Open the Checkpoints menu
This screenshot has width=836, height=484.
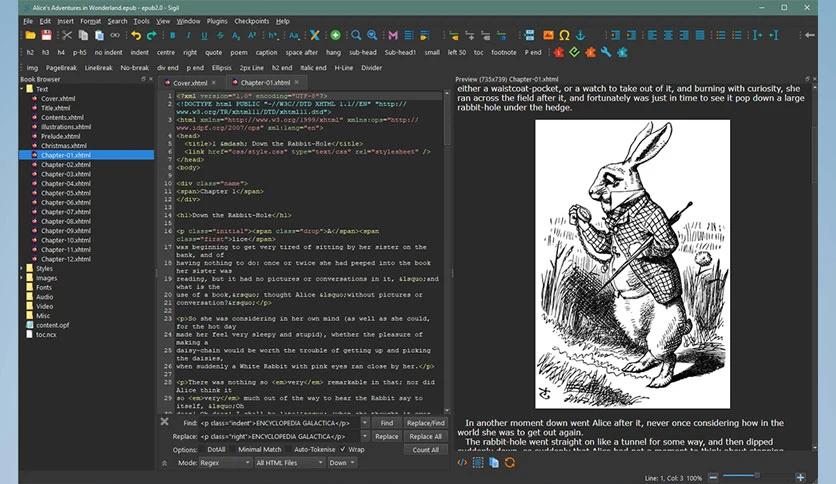click(x=252, y=21)
